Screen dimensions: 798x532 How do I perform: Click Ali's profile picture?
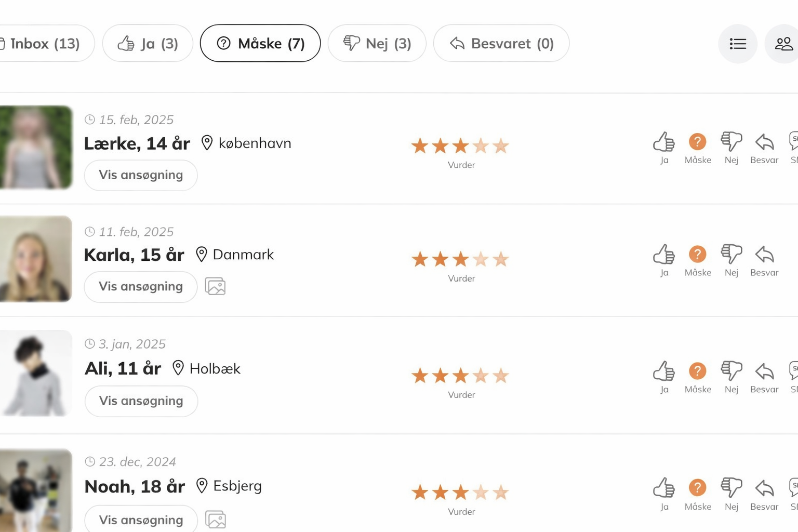coord(35,373)
